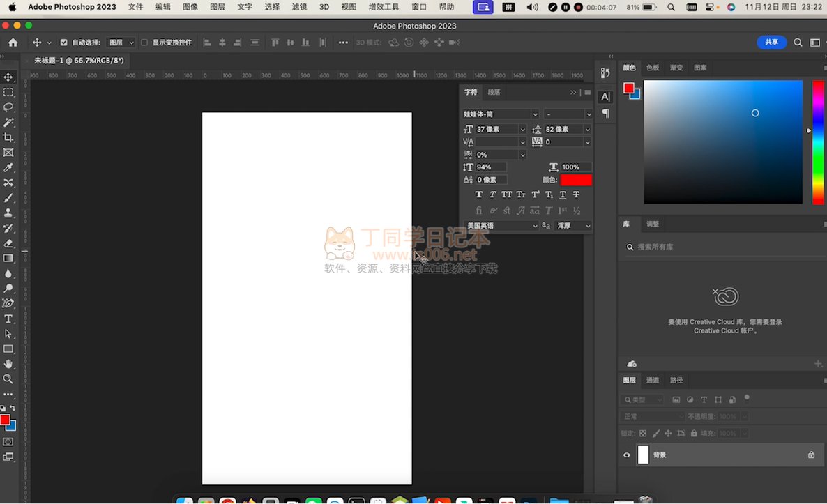Screen dimensions: 827x504
Task: Hide the 背景 layer with eye icon
Action: coord(626,455)
